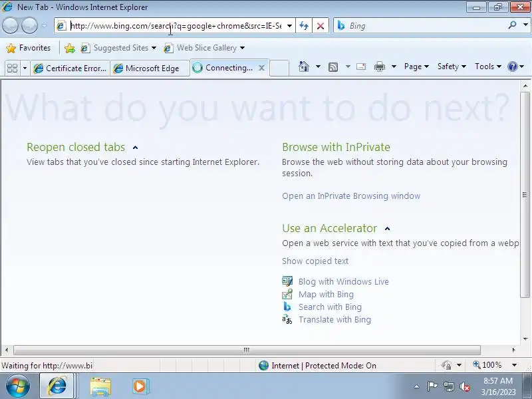532x399 pixels.
Task: Click the Help question mark icon
Action: point(512,66)
